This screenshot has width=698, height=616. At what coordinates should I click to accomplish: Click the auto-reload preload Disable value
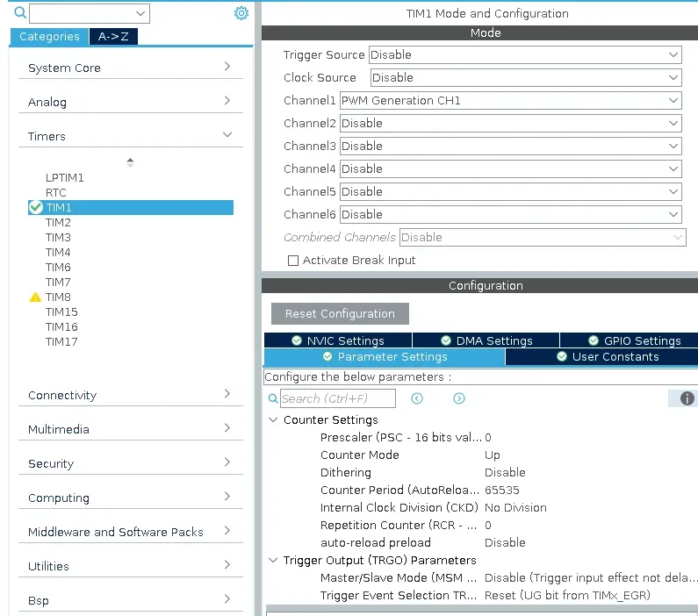pos(505,542)
